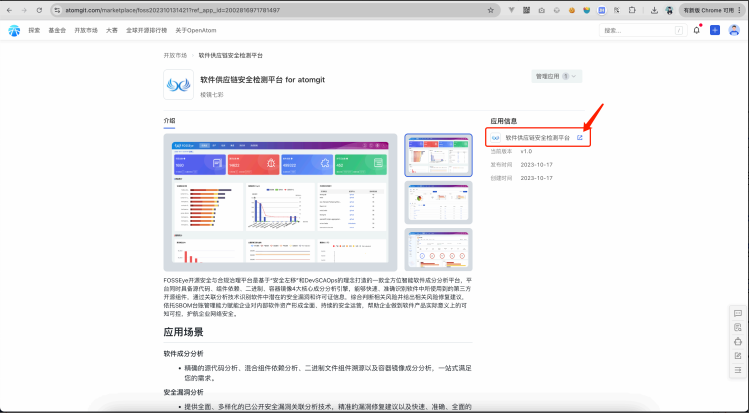Collapse the floating sidebar toolbar
Viewport: 749px width, 413px height.
coord(738,370)
